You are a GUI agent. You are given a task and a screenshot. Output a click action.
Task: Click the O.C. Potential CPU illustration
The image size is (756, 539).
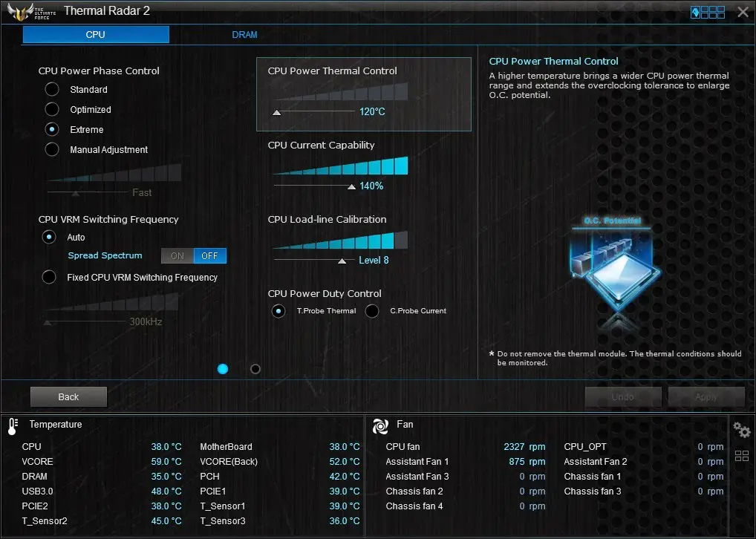(615, 272)
